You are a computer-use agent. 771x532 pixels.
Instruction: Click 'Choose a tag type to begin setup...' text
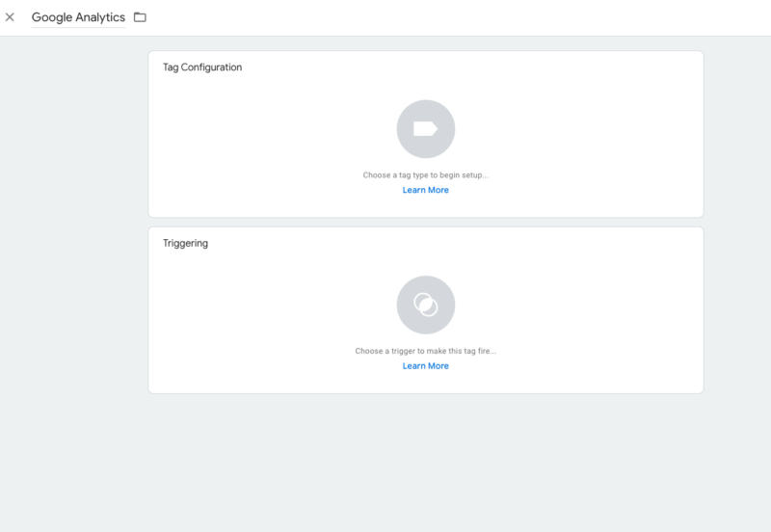click(x=426, y=175)
